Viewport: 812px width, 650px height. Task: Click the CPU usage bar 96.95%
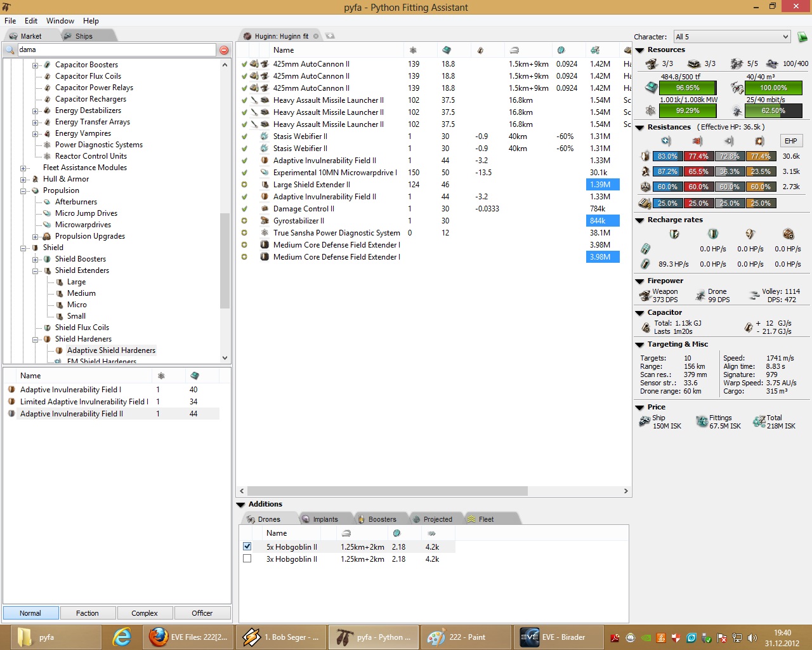point(688,88)
